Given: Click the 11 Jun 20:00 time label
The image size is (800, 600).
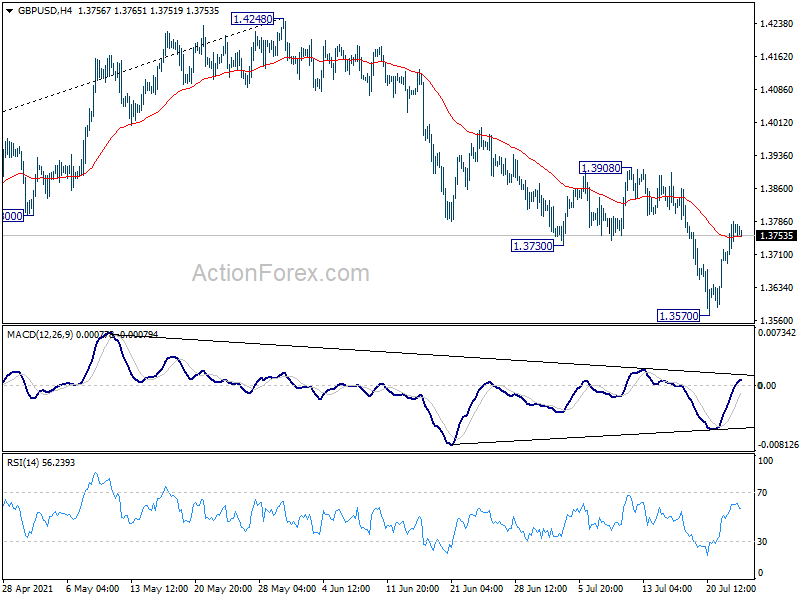Looking at the screenshot, I should coord(412,588).
